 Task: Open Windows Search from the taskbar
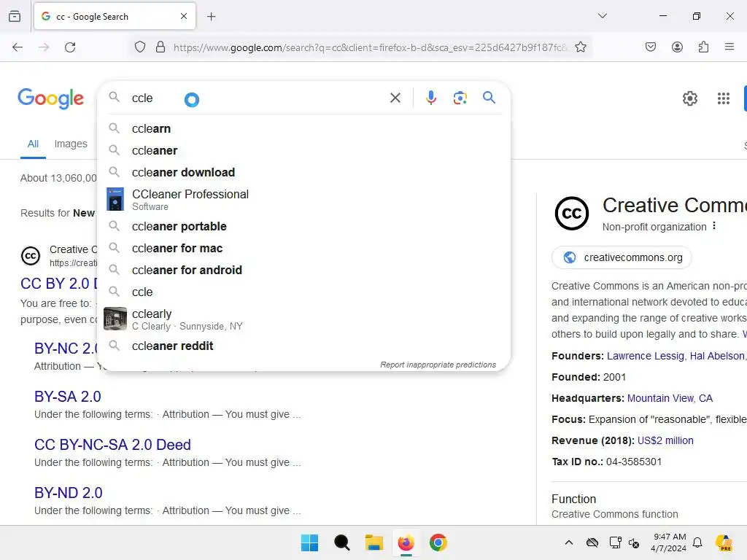tap(341, 542)
